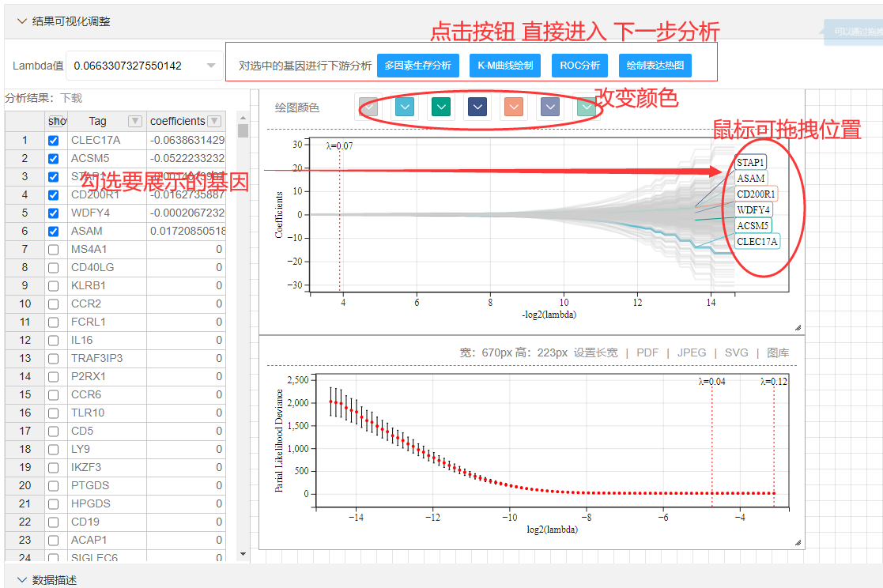Open the coefficients column filter
The height and width of the screenshot is (588, 883).
coord(213,121)
